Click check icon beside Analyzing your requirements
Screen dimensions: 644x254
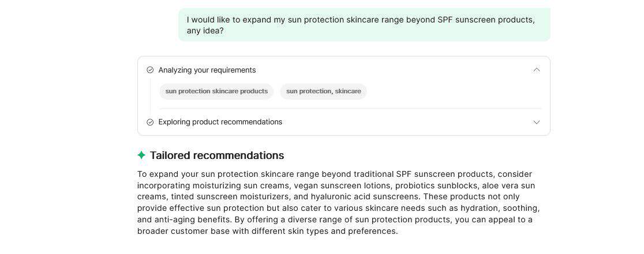[x=150, y=70]
